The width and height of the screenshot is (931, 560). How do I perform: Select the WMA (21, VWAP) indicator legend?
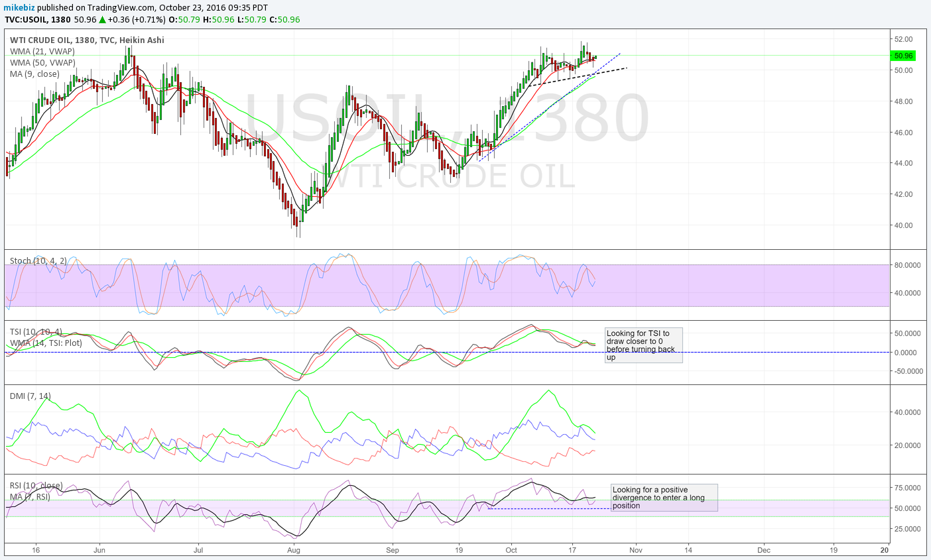(x=42, y=52)
